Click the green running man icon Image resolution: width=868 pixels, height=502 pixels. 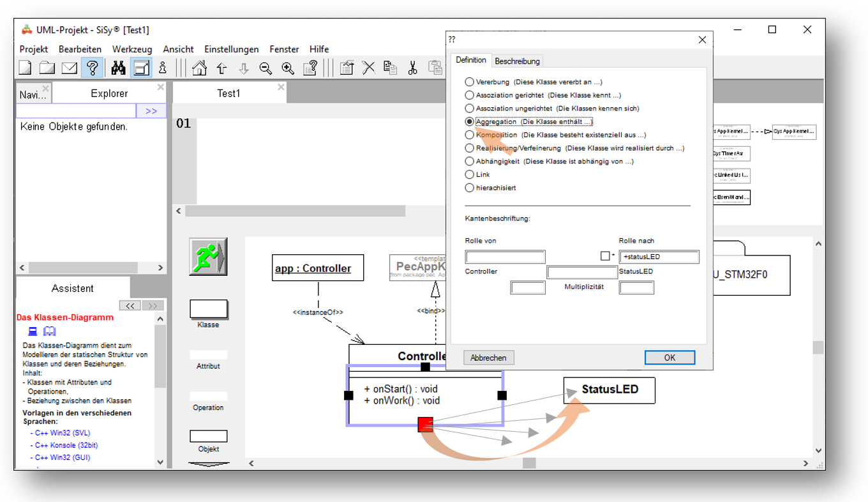(208, 257)
